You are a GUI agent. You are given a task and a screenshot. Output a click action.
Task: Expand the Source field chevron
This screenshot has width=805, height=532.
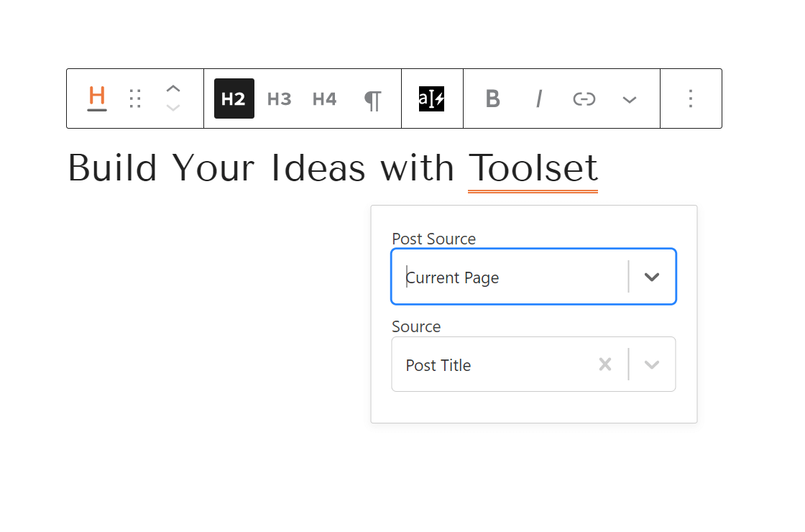pyautogui.click(x=652, y=364)
